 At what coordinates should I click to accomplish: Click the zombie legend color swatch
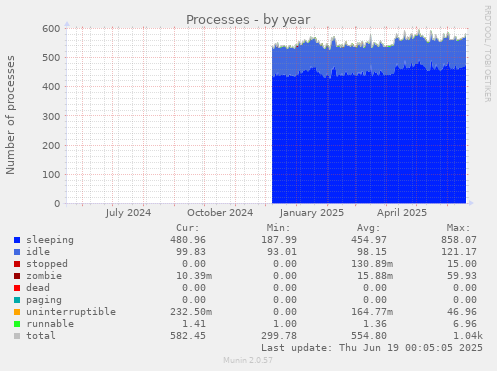click(x=17, y=276)
